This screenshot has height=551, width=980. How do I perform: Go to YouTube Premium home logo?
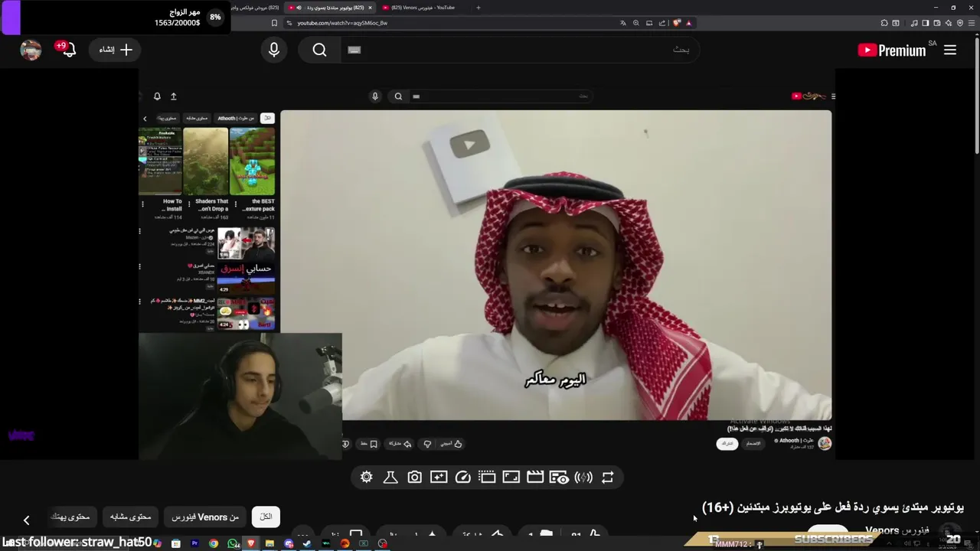[893, 50]
